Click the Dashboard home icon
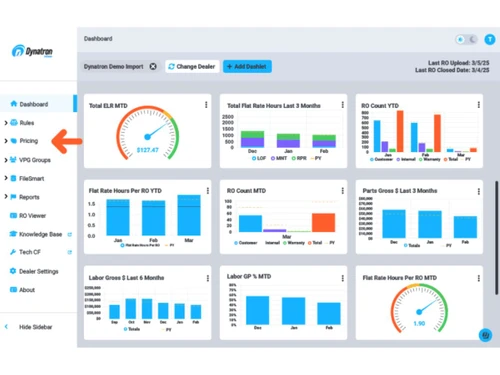Viewport: 500px width, 375px height. [14, 104]
